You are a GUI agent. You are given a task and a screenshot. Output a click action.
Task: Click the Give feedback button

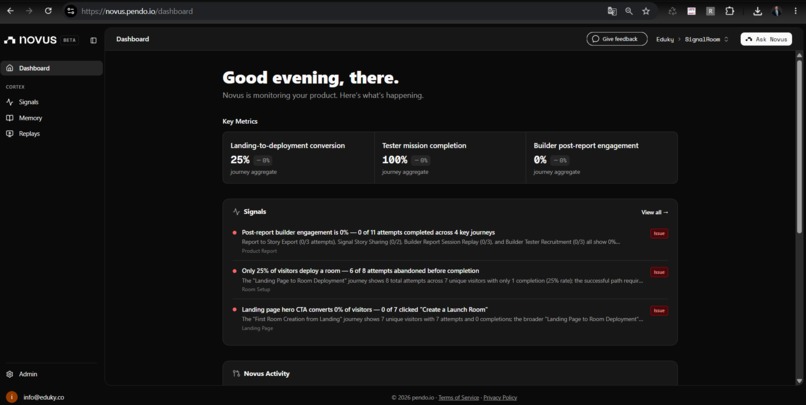[617, 39]
